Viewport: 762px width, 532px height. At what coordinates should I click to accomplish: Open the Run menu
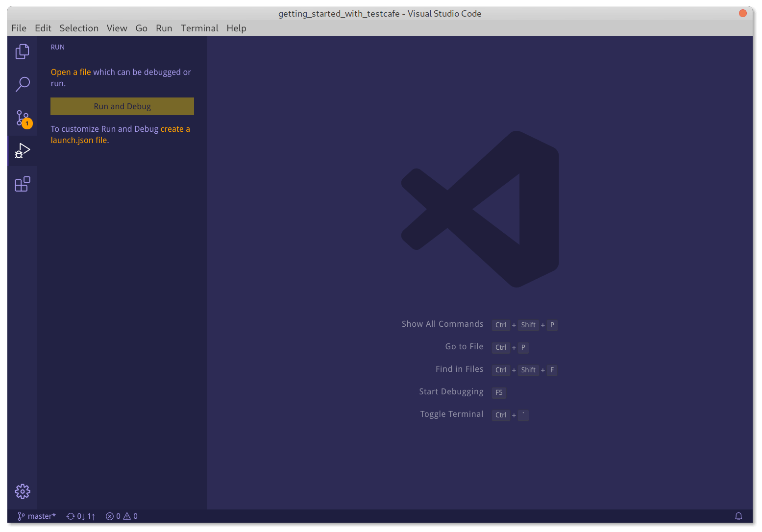[164, 28]
